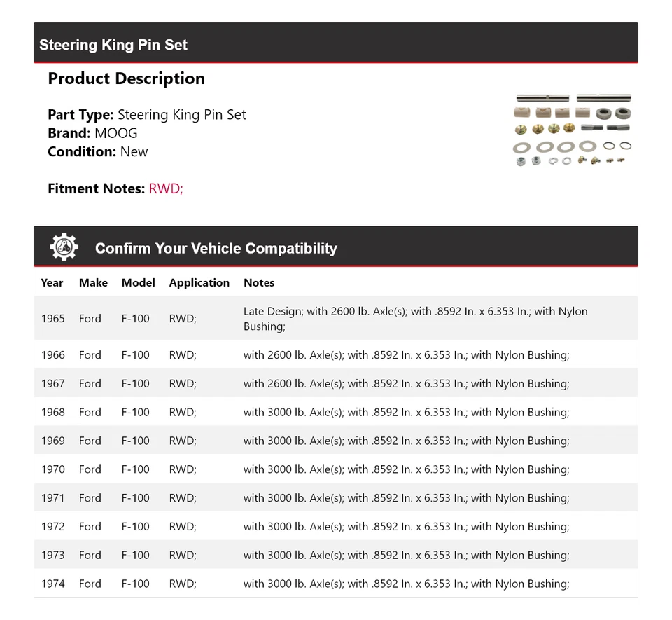Select the 1966 year cell
The width and height of the screenshot is (672, 620).
point(52,355)
